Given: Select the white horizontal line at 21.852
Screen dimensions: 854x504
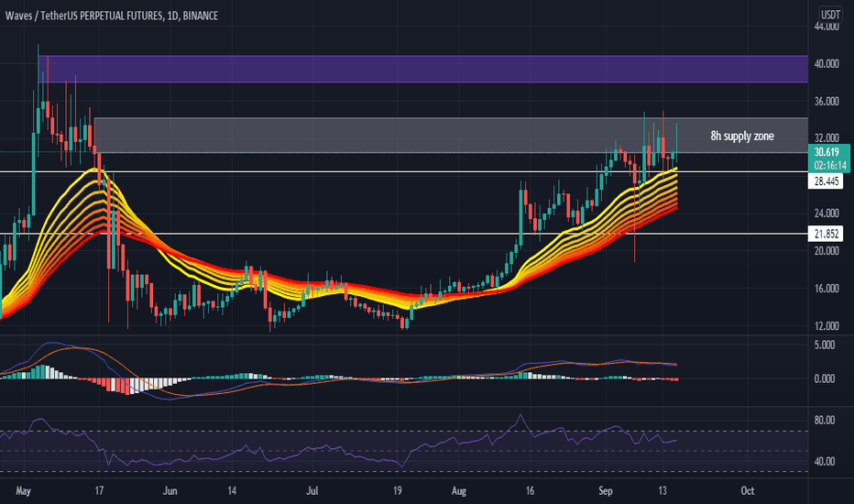Looking at the screenshot, I should (x=403, y=234).
